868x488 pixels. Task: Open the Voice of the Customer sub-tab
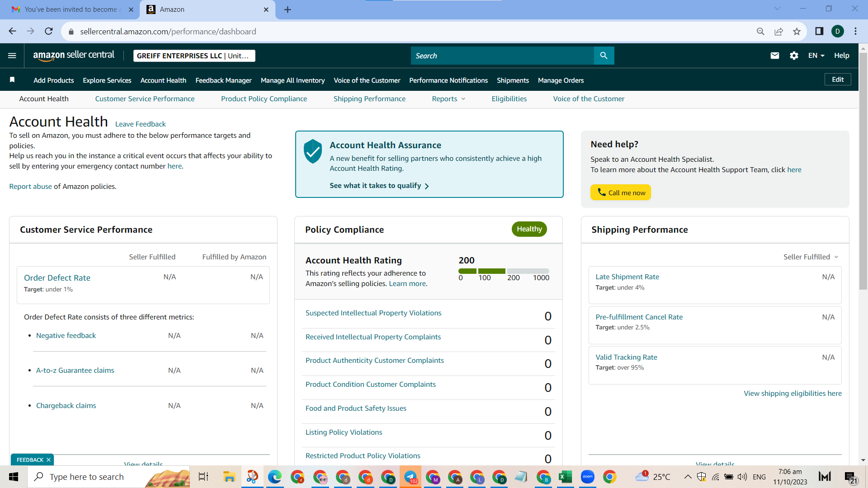(x=589, y=99)
